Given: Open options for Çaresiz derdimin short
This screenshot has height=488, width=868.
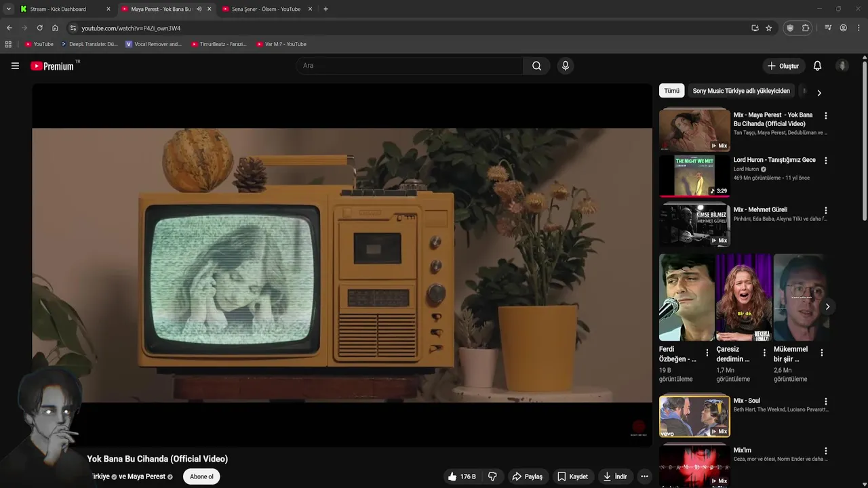Looking at the screenshot, I should 764,352.
